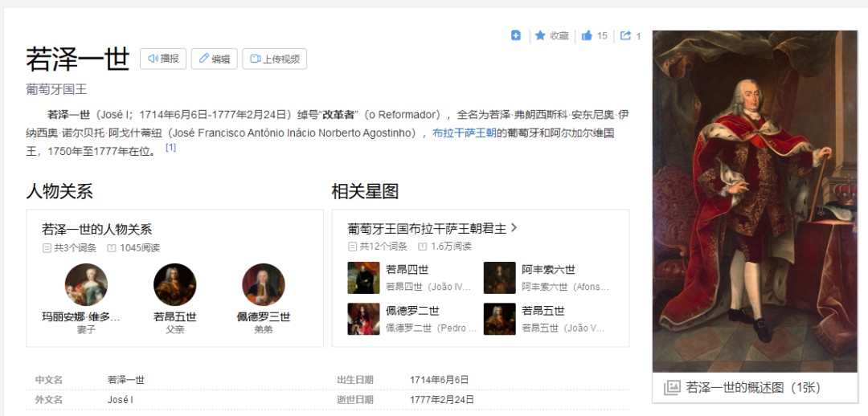868x416 pixels.
Task: Expand 葡萄牙王国布拉干萨王朝君主 chevron arrow
Action: coord(514,228)
